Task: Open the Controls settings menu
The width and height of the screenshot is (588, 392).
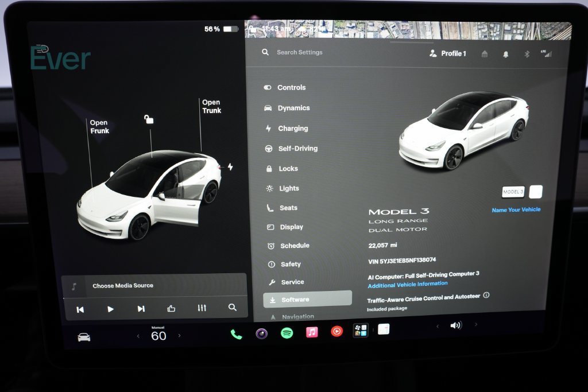Action: (285, 87)
